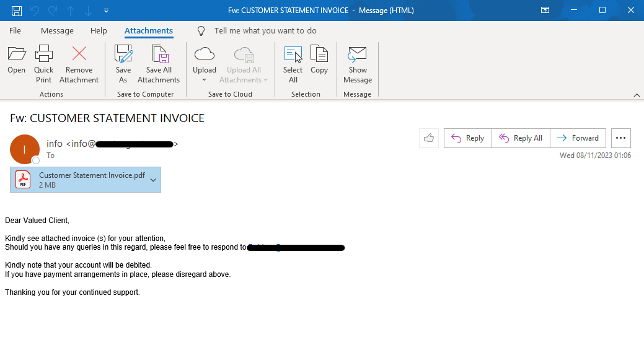The image size is (644, 342).
Task: Click the Save icon in title bar
Action: pyautogui.click(x=17, y=11)
